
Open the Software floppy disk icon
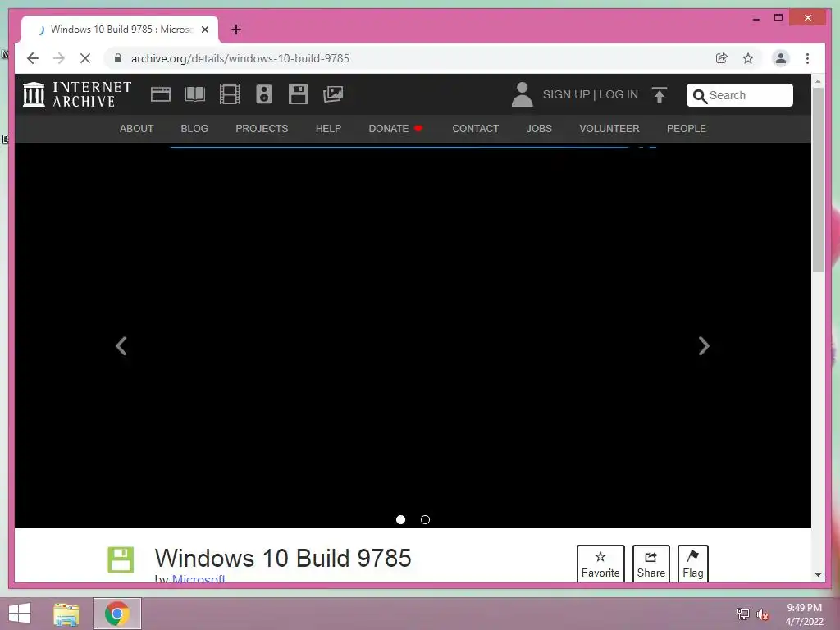299,94
